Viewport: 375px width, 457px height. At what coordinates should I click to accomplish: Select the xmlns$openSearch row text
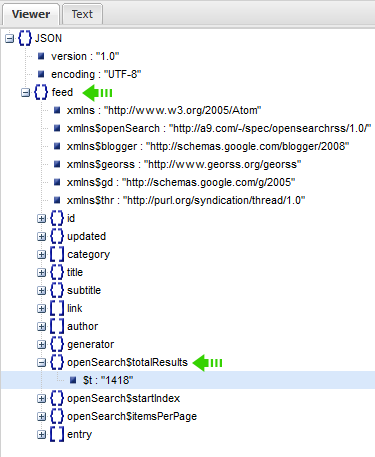(219, 128)
